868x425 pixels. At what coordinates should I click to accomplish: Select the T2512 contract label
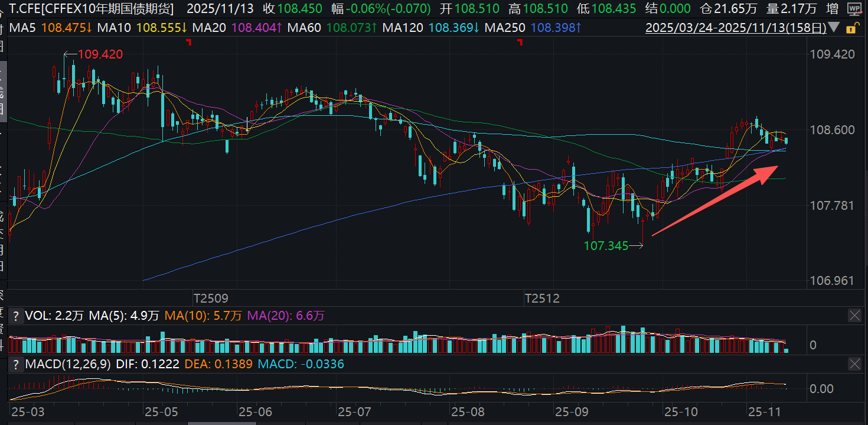pos(542,299)
